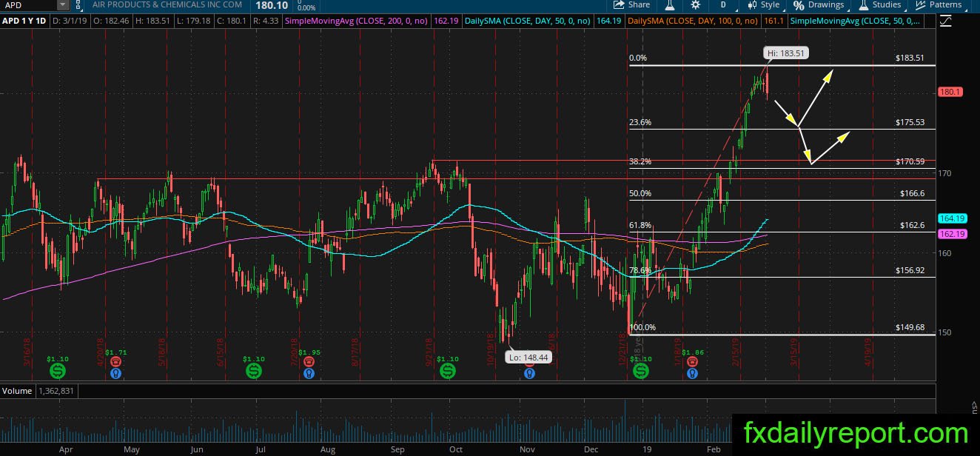
Task: Click the dividend icon near 9/21/18
Action: pos(447,369)
